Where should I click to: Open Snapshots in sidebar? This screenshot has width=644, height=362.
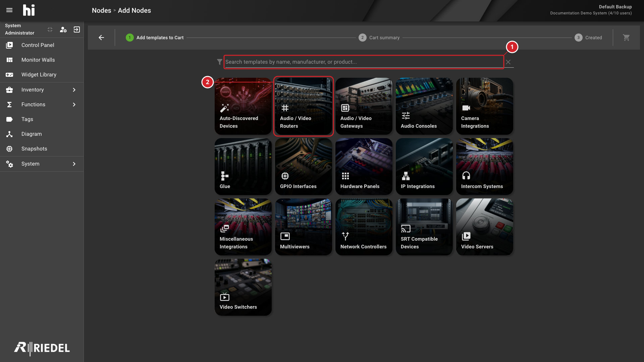coord(42,149)
